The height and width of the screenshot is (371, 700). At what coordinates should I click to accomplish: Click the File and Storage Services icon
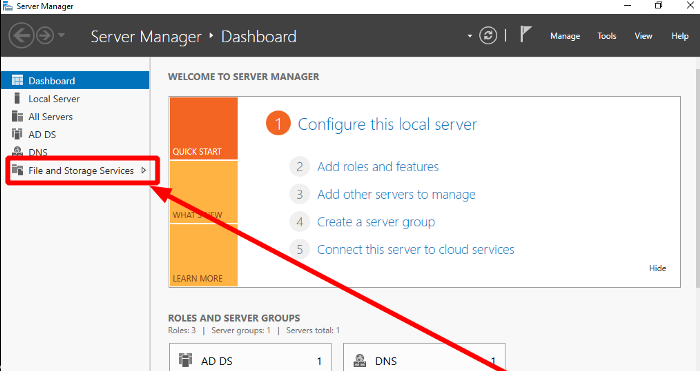coord(17,170)
